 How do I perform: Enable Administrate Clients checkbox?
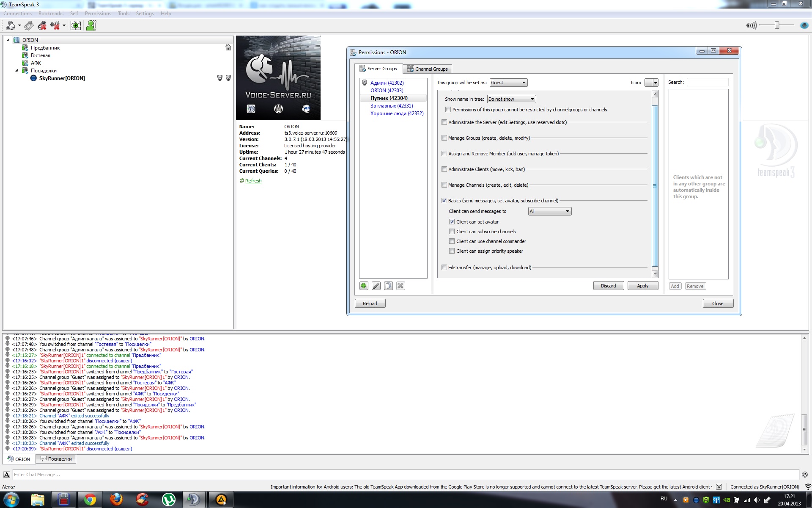pyautogui.click(x=444, y=169)
